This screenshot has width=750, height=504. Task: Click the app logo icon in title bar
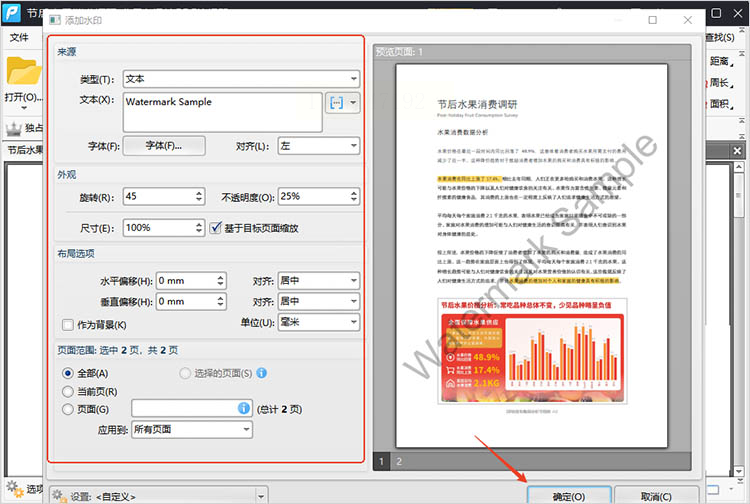click(x=11, y=12)
